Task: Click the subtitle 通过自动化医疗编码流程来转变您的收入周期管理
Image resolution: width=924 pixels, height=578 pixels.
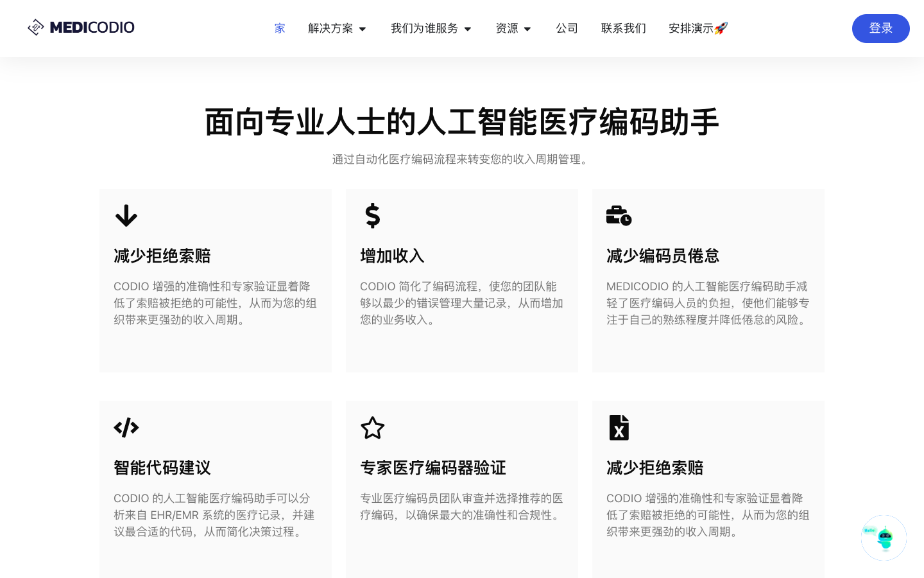Action: (x=462, y=159)
